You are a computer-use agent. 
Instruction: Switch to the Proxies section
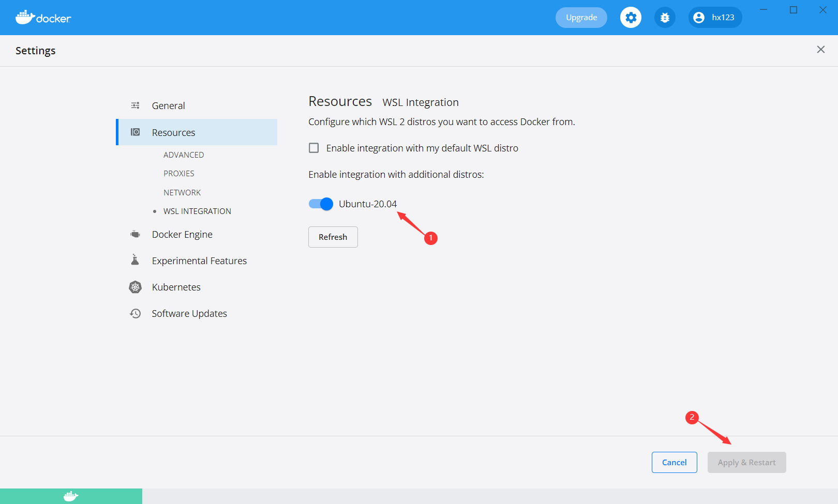coord(179,173)
